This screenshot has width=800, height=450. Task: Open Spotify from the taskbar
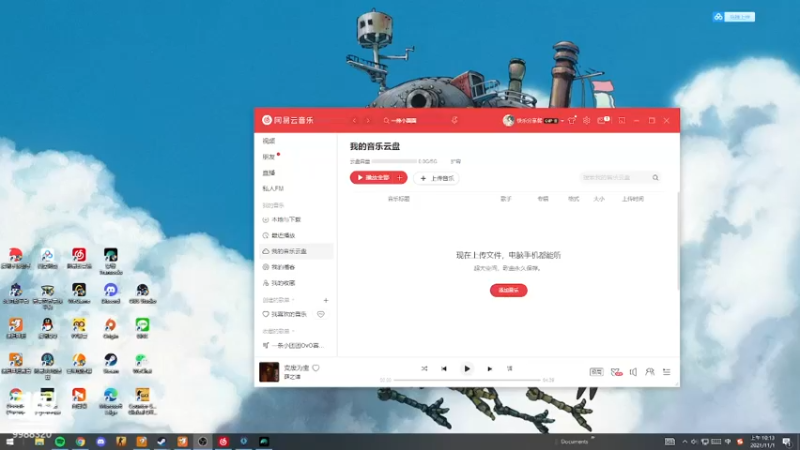click(60, 442)
